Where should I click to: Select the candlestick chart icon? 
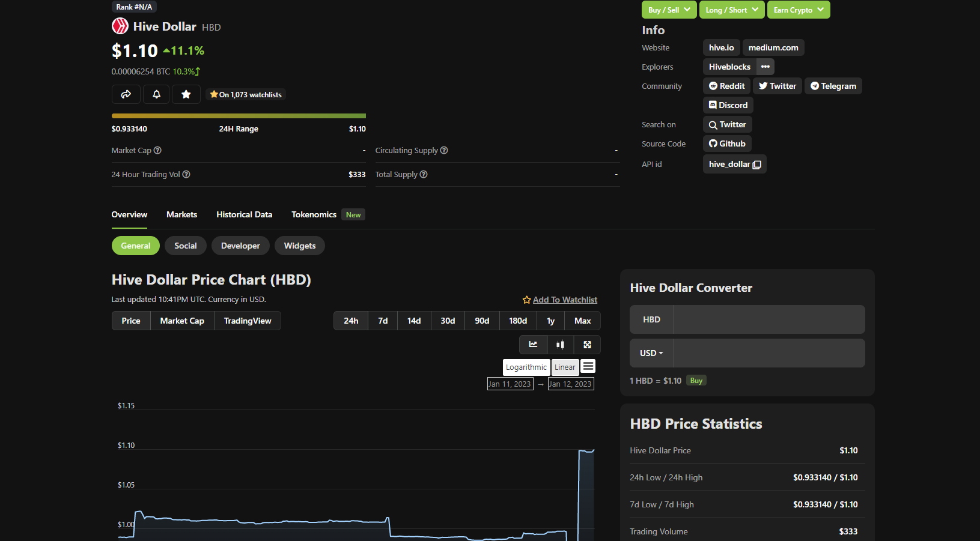coord(560,345)
